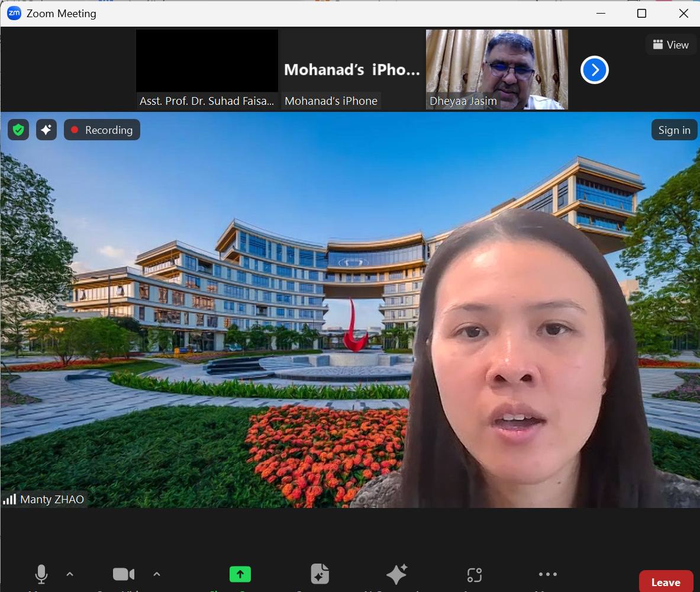
Task: Open the More three-dots menu
Action: (x=548, y=574)
